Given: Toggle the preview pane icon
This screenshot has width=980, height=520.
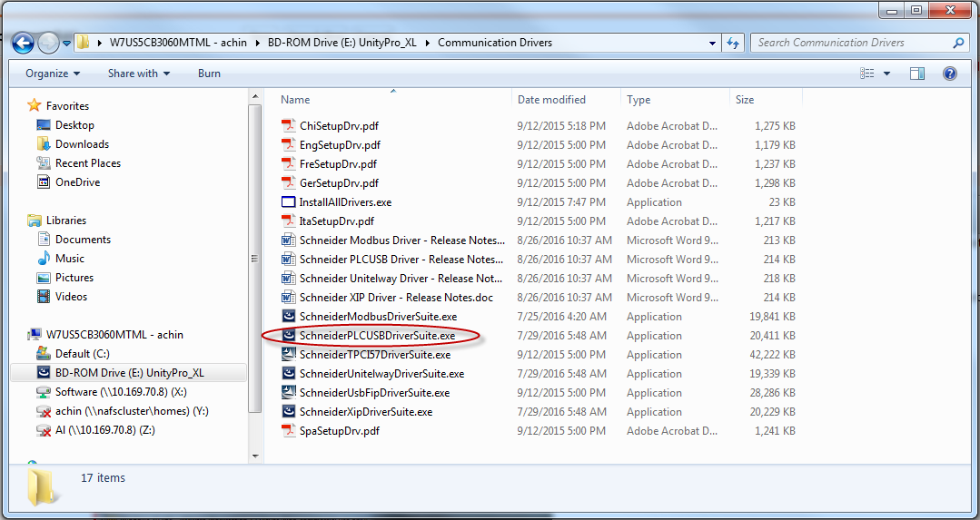Looking at the screenshot, I should click(916, 74).
